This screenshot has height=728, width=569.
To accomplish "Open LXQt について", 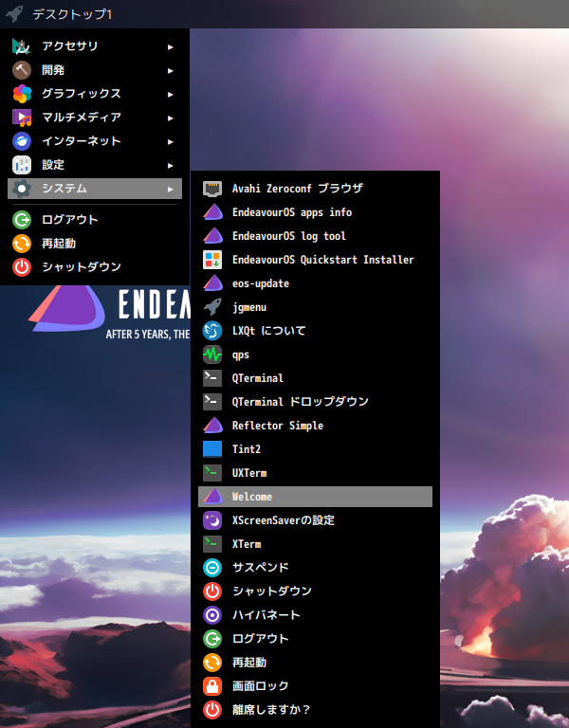I will coord(315,331).
